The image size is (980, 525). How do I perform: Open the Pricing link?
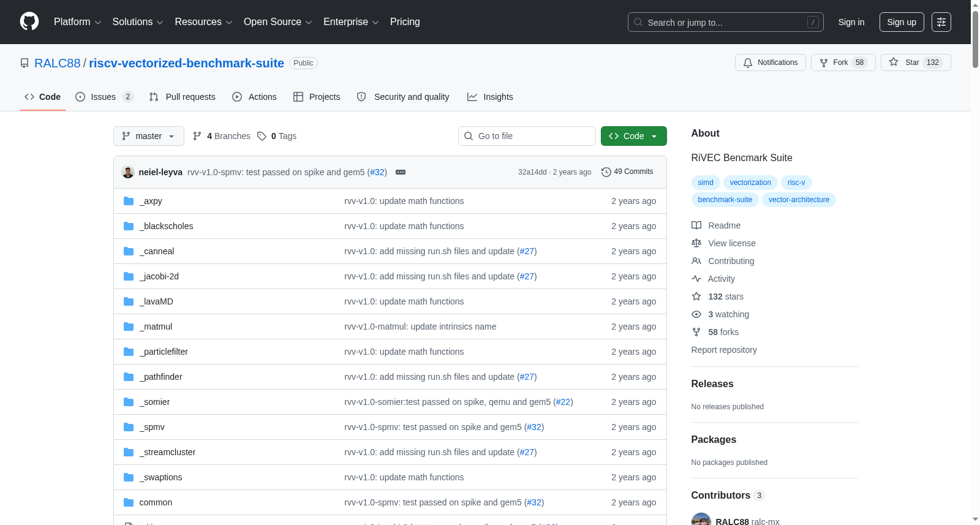[405, 22]
